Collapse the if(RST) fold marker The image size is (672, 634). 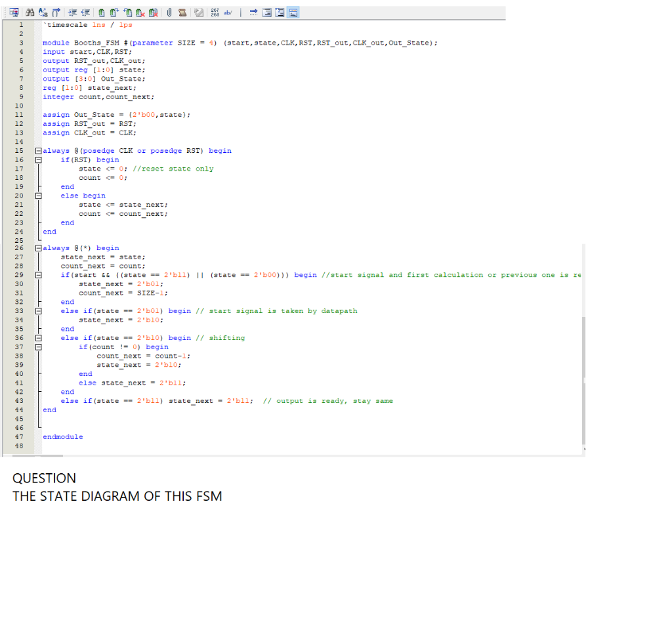click(x=37, y=159)
